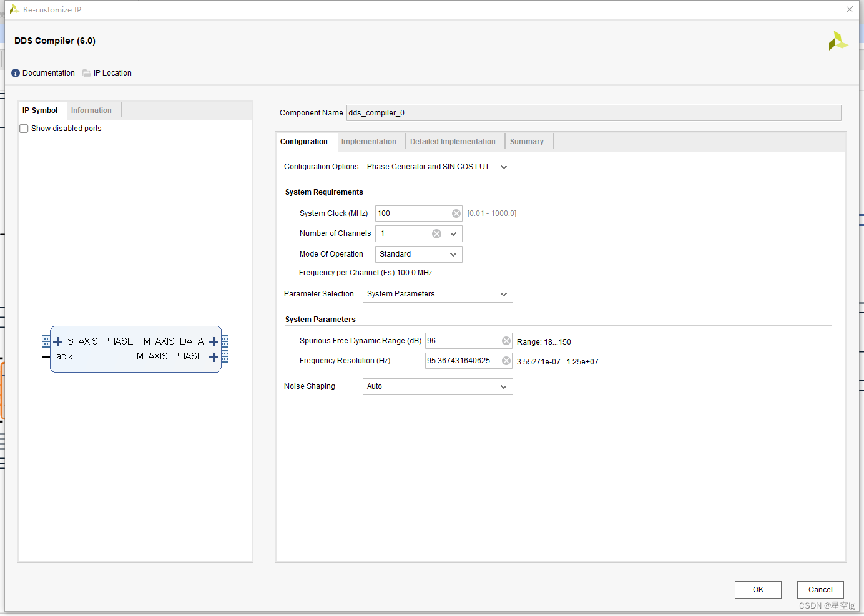Open the Documentation info icon

coord(16,73)
